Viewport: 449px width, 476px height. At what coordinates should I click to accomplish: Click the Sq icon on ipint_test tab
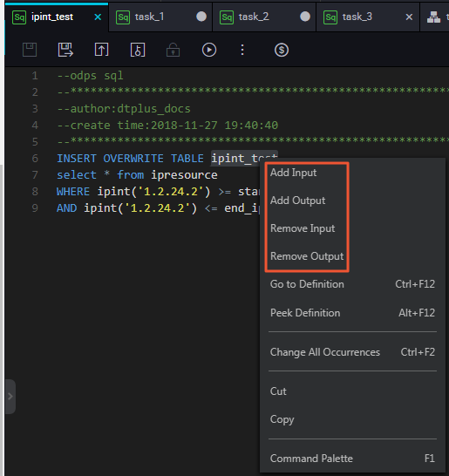click(19, 17)
